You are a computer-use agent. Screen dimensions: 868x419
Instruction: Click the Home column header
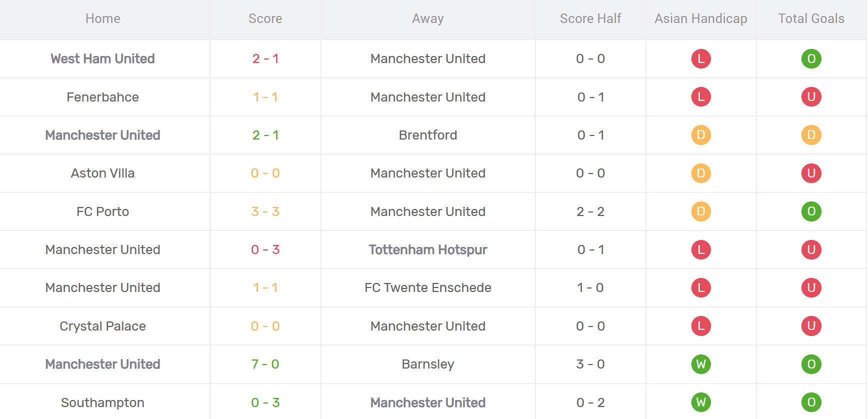(x=103, y=19)
